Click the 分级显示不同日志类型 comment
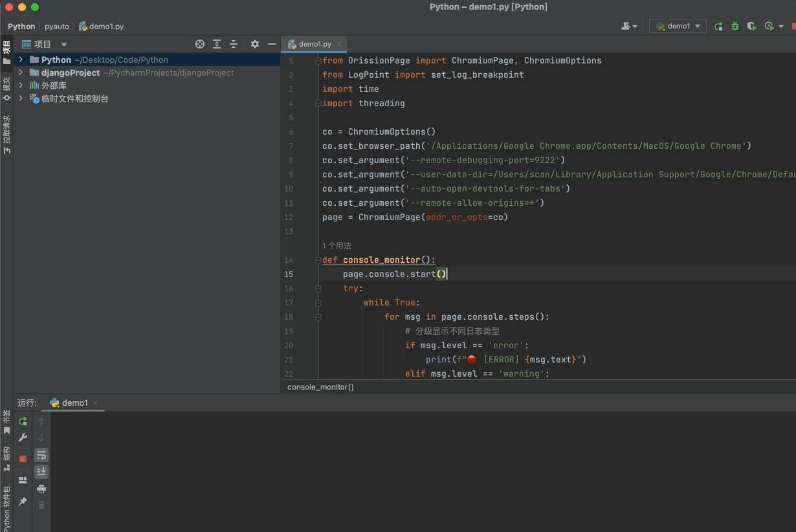 (x=452, y=331)
